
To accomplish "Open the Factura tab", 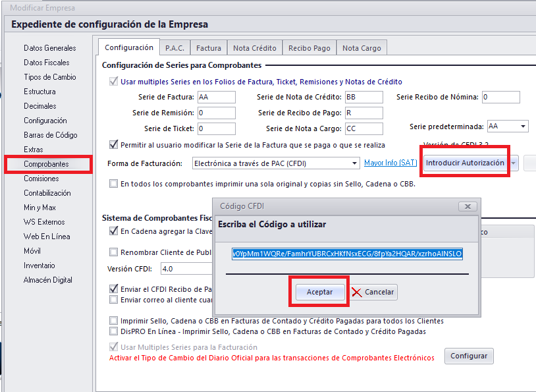I will click(x=209, y=47).
